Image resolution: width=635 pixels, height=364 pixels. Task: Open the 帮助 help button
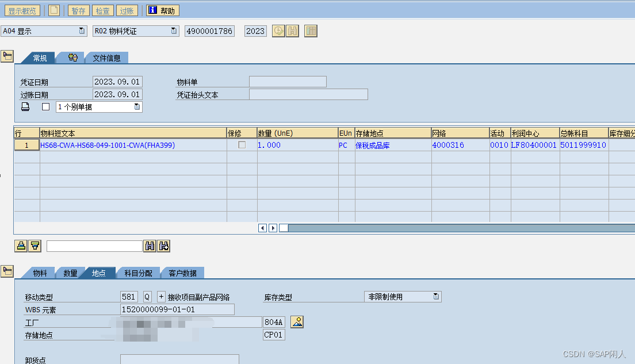162,10
